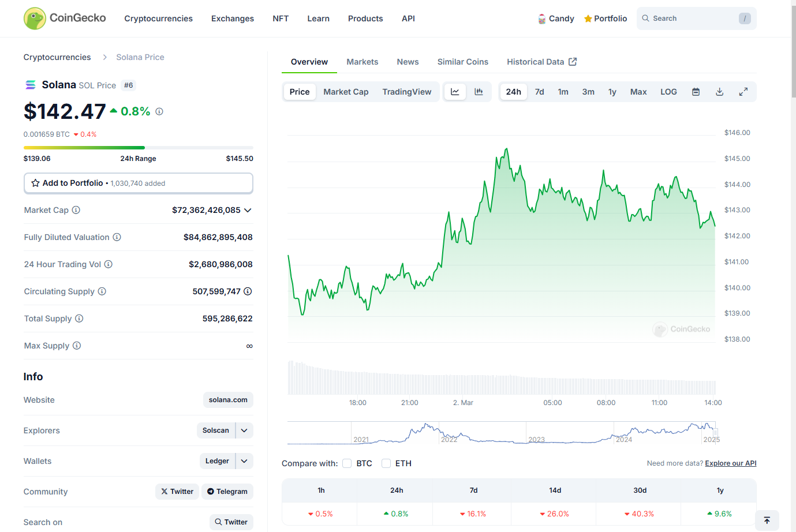Expand Explorers dropdown arrow
Image resolution: width=796 pixels, height=532 pixels.
(244, 430)
